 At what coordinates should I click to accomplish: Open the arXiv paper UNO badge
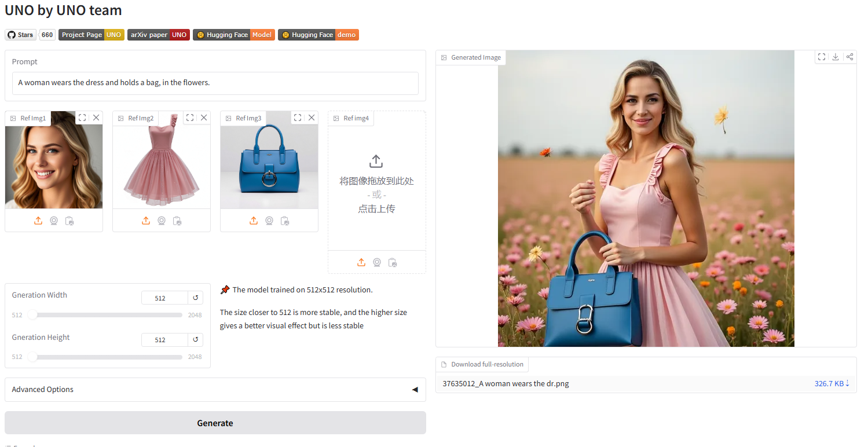[158, 35]
